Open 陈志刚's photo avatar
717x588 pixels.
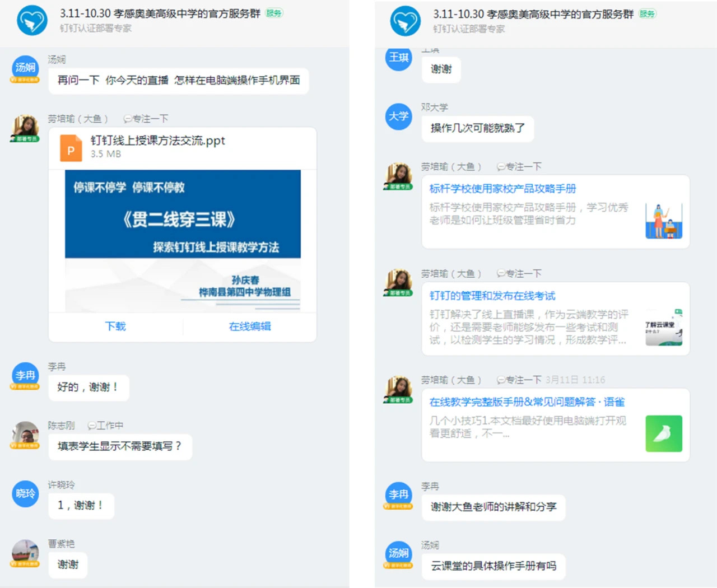[25, 435]
